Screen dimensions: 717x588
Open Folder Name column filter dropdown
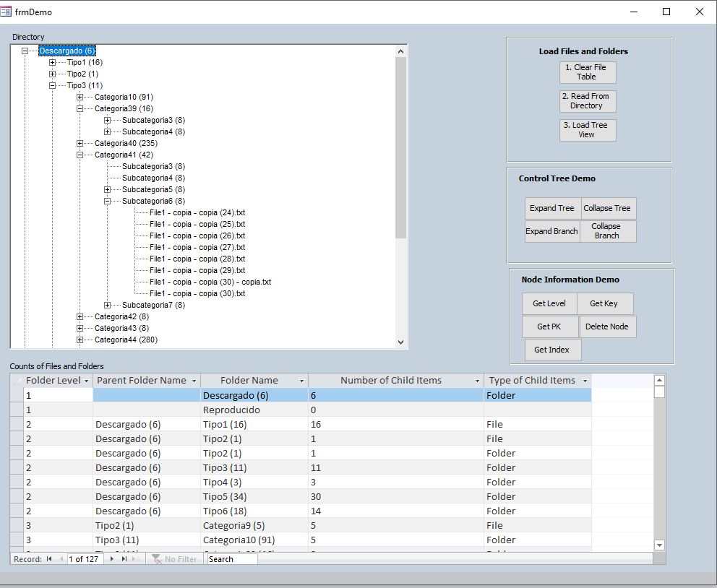[301, 381]
